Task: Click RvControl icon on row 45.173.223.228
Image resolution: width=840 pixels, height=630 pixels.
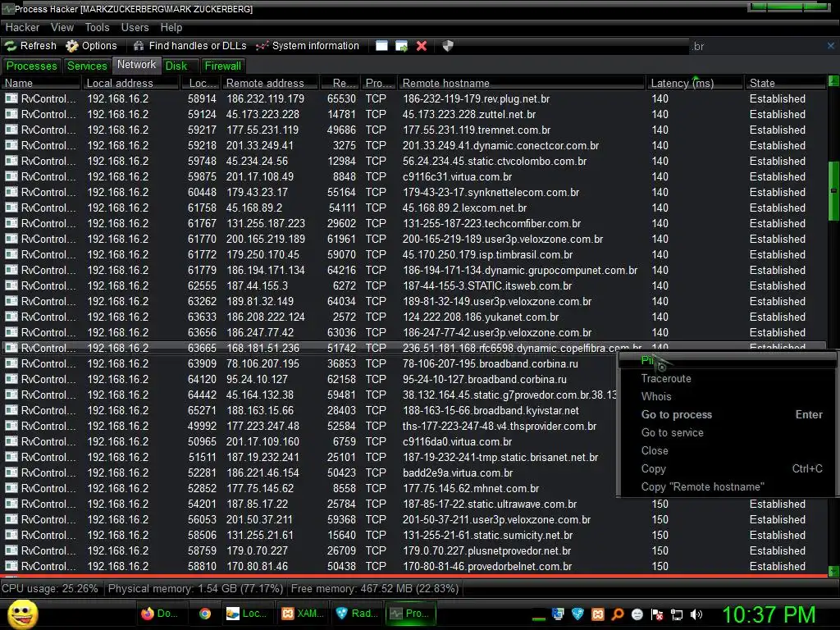Action: pos(11,114)
